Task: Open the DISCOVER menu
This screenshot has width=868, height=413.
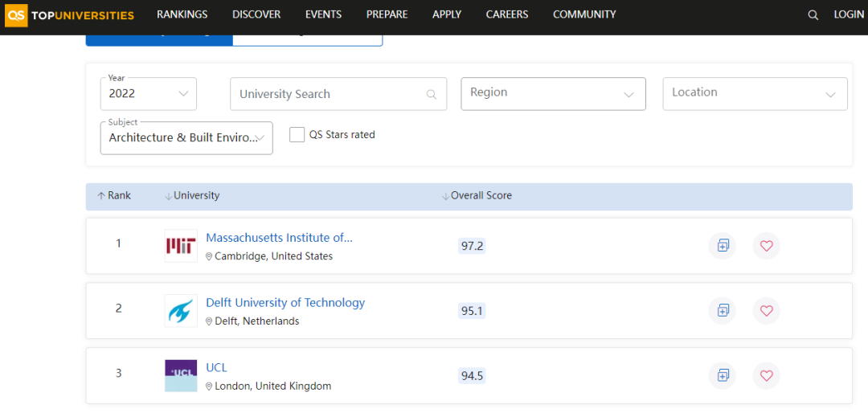Action: tap(256, 15)
